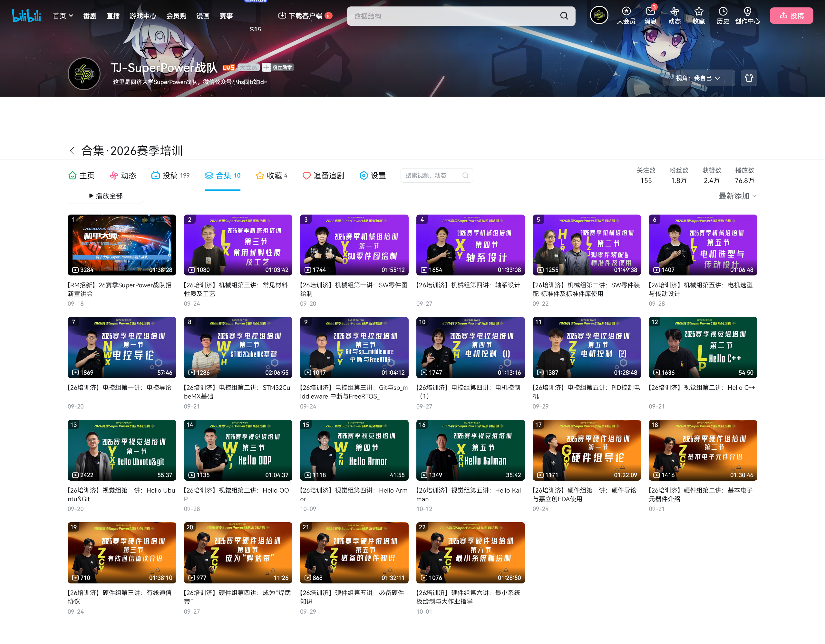Open title 机械组第四讲：轴系设计
This screenshot has height=644, width=825.
pyautogui.click(x=468, y=285)
